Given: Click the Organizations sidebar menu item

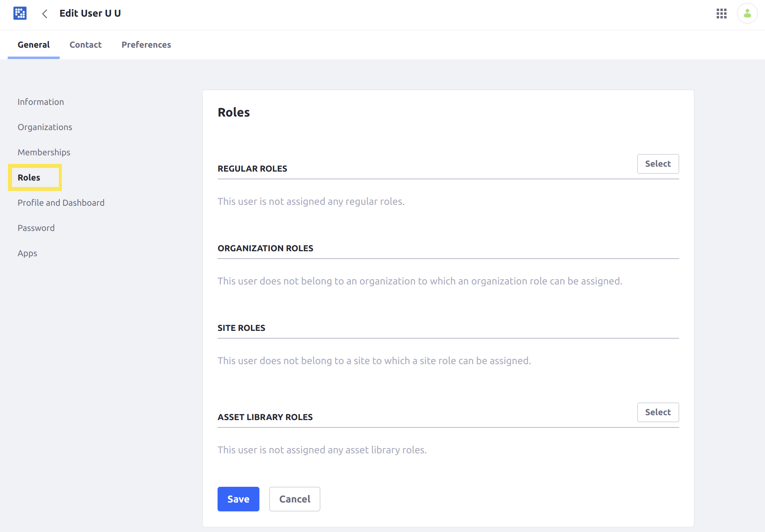Looking at the screenshot, I should pyautogui.click(x=45, y=126).
